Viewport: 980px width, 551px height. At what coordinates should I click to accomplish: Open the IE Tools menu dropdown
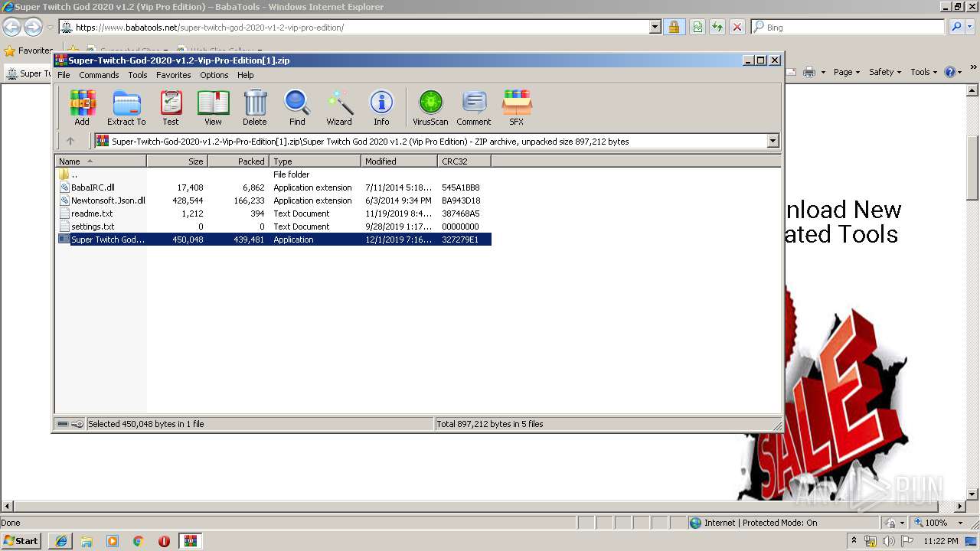pos(924,72)
